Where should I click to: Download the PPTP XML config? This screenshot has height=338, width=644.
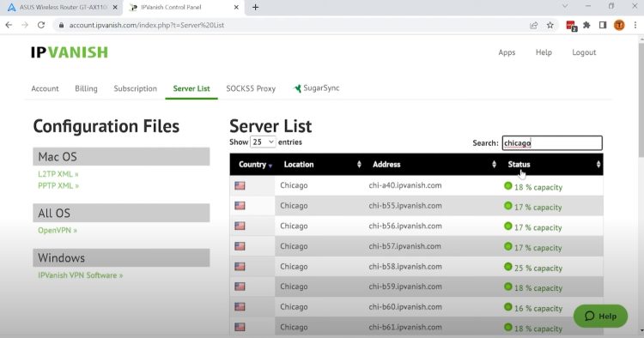58,186
